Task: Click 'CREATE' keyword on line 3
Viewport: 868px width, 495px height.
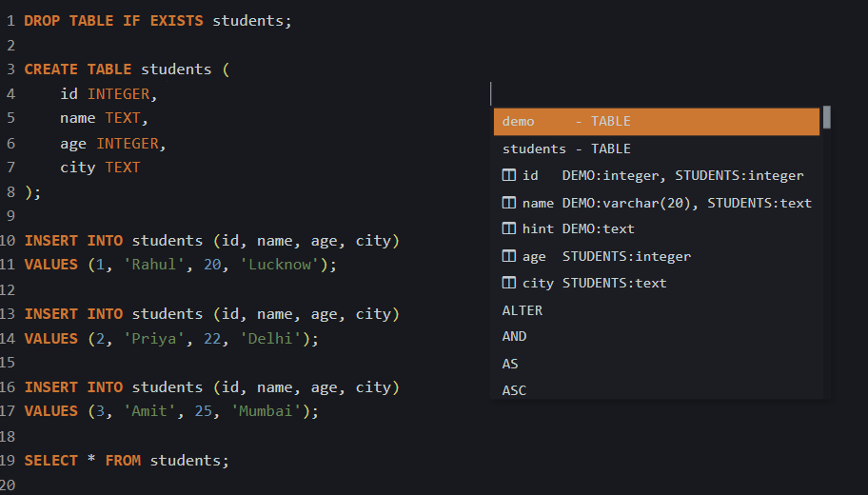Action: point(51,69)
